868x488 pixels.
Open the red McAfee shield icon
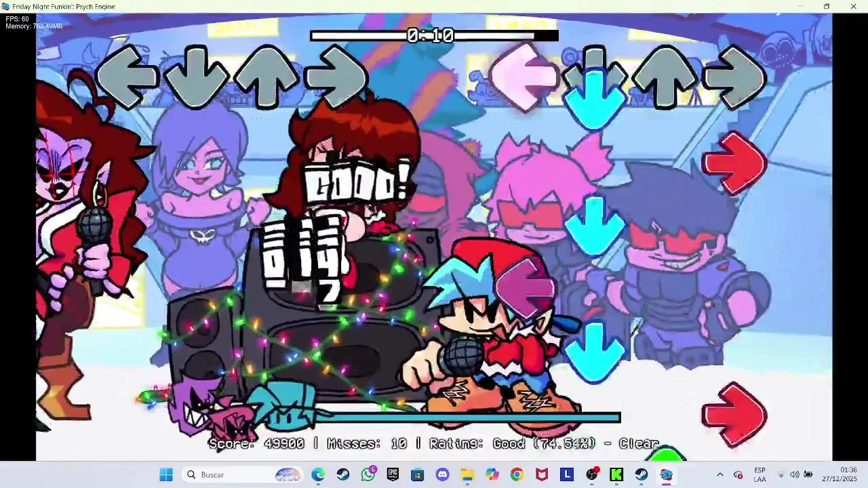(542, 474)
